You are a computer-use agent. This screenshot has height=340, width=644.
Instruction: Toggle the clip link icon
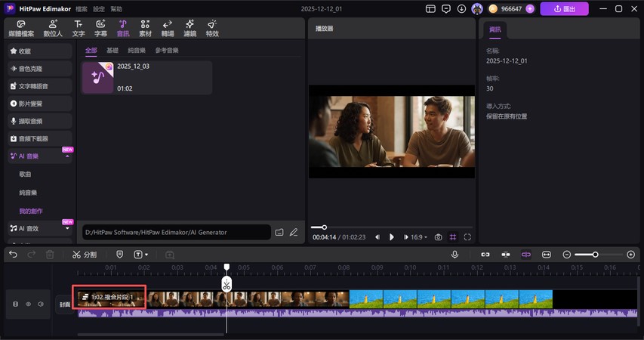click(x=485, y=255)
